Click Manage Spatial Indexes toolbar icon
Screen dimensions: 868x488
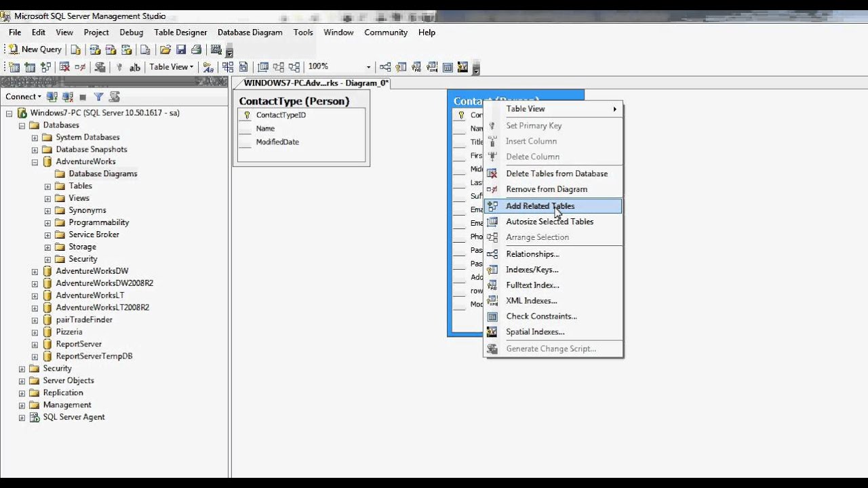(462, 67)
